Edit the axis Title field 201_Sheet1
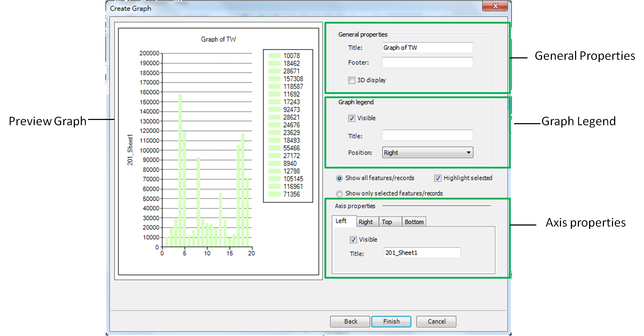Viewport: 644px width, 336px height. pyautogui.click(x=422, y=253)
